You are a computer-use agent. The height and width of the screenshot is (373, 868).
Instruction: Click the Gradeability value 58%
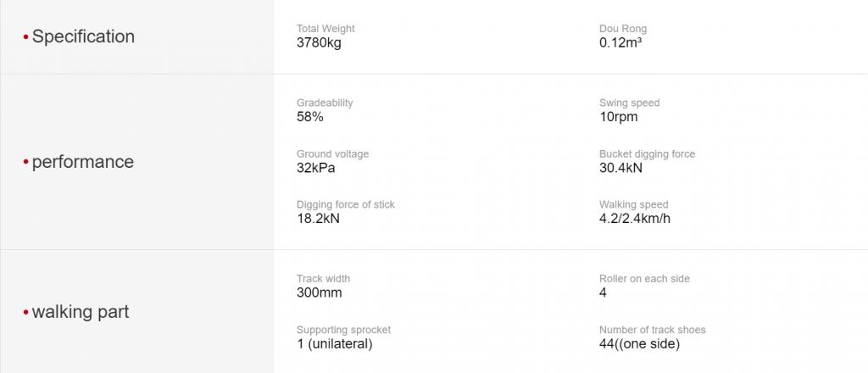click(310, 117)
